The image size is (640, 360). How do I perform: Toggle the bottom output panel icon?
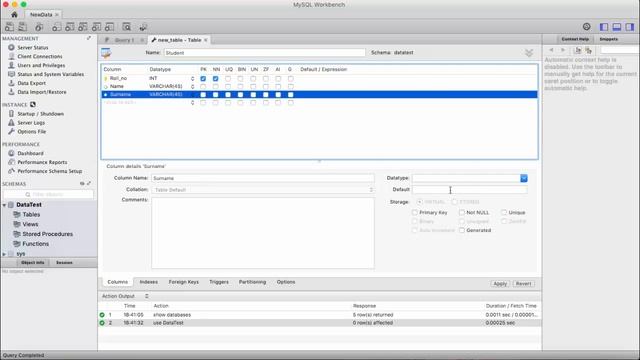click(617, 27)
